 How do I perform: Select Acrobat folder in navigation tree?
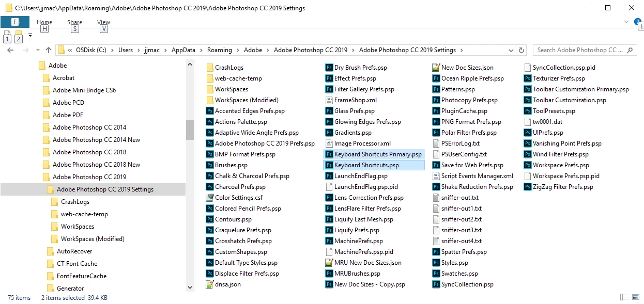tap(64, 78)
